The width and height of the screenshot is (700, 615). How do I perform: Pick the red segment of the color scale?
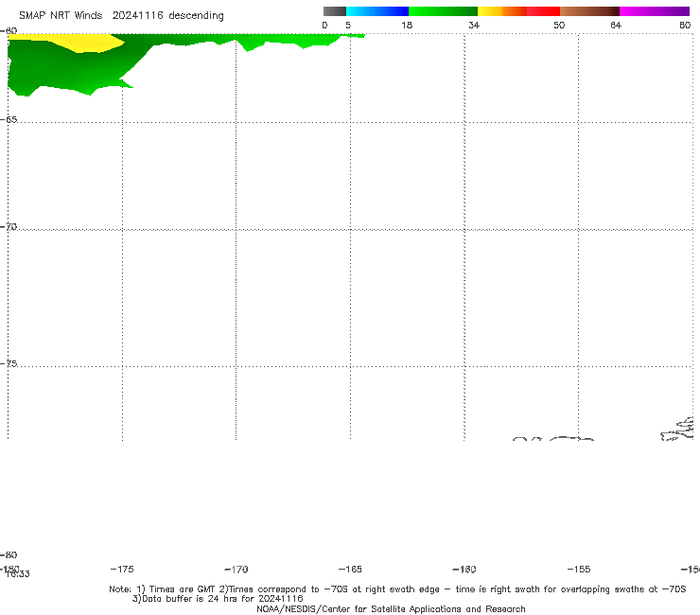pos(543,11)
